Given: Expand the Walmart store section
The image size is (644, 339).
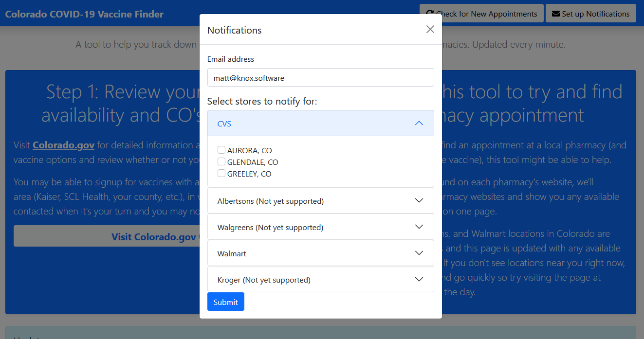Looking at the screenshot, I should pos(320,253).
